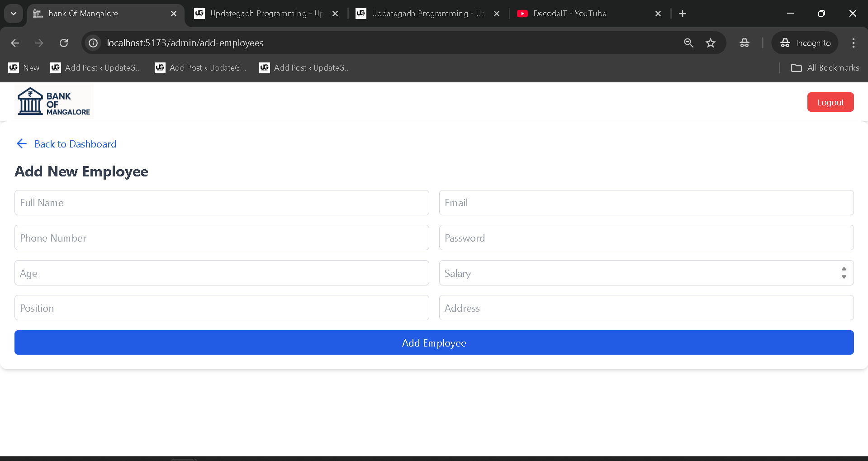
Task: Click the Bank of Mangalore logo
Action: [x=54, y=102]
